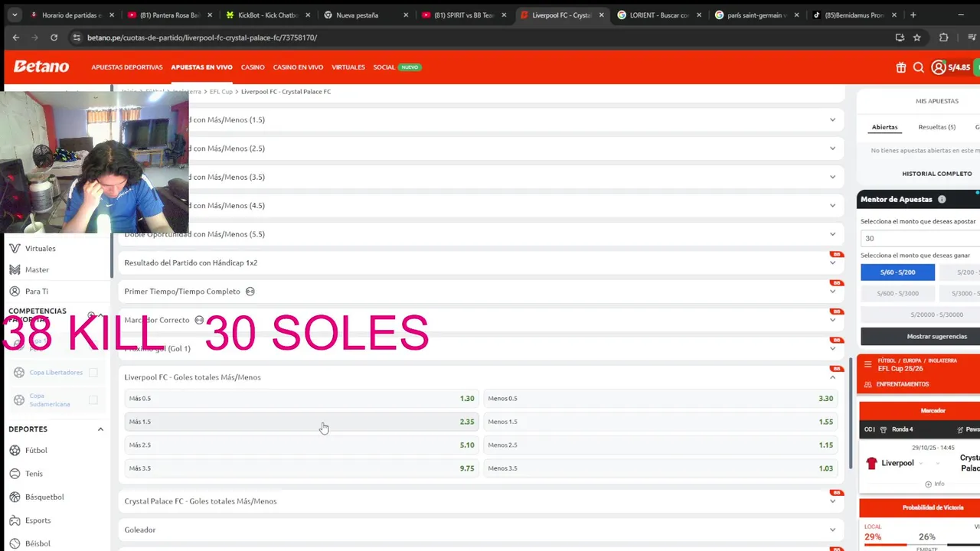This screenshot has width=980, height=551.
Task: Click the browser back arrow
Action: tap(16, 37)
